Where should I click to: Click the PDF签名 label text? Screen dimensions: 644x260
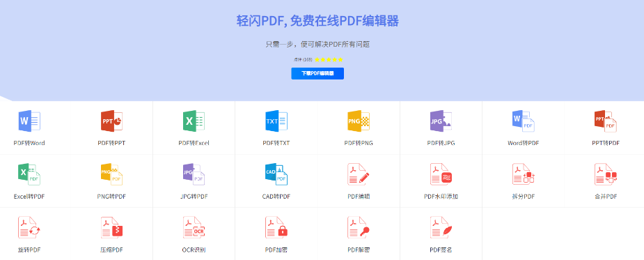441,250
